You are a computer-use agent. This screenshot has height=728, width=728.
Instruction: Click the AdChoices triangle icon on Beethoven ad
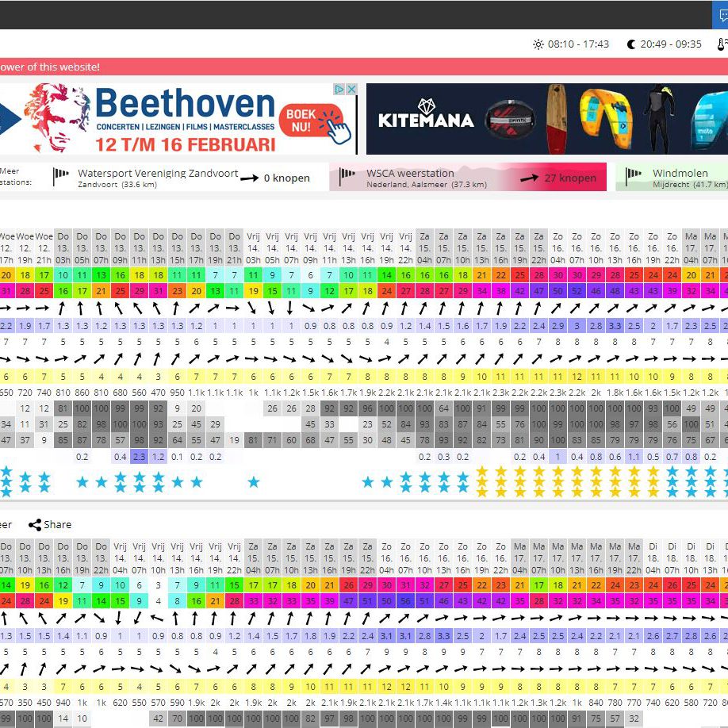(339, 90)
